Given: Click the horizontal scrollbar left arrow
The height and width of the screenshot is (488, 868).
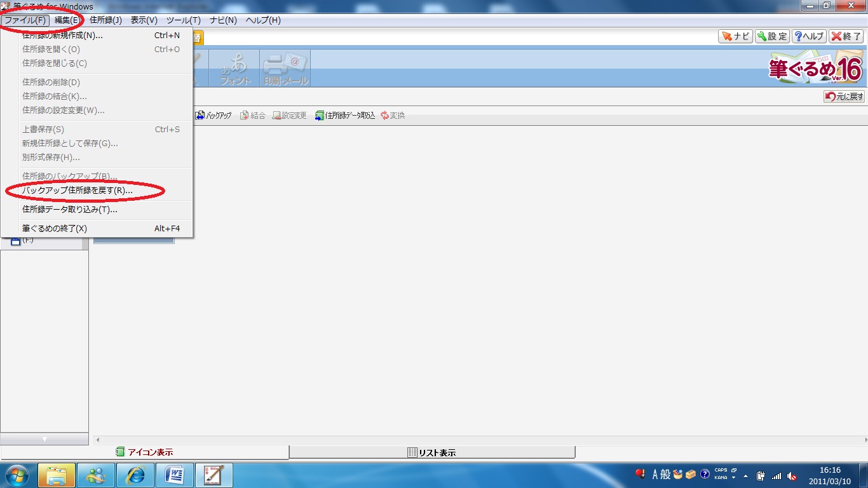Looking at the screenshot, I should [x=97, y=439].
